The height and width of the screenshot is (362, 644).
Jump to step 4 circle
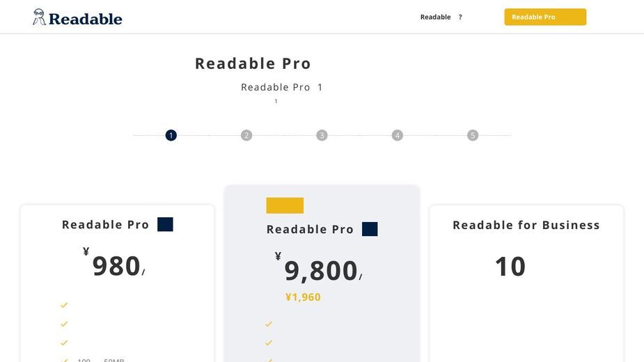pyautogui.click(x=397, y=135)
